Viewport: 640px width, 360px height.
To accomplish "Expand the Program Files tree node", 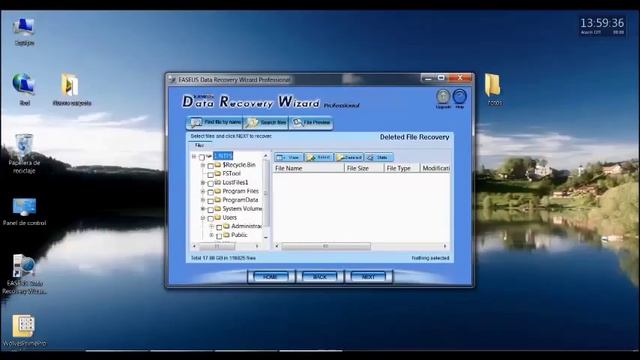I will point(203,191).
